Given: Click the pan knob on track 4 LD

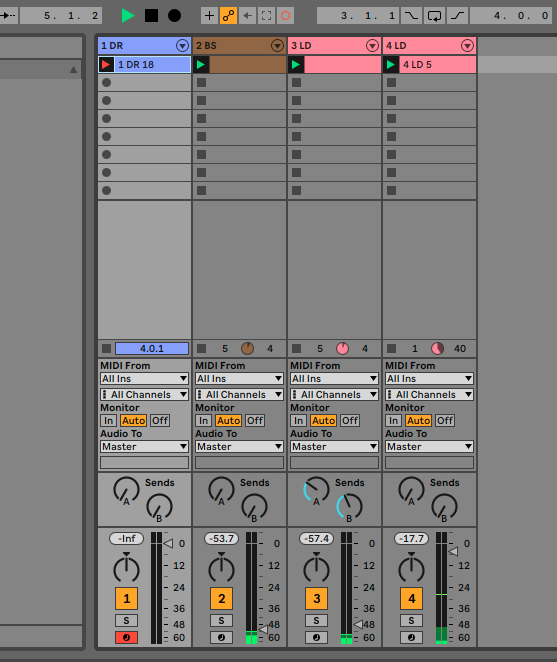Looking at the screenshot, I should pyautogui.click(x=411, y=569).
